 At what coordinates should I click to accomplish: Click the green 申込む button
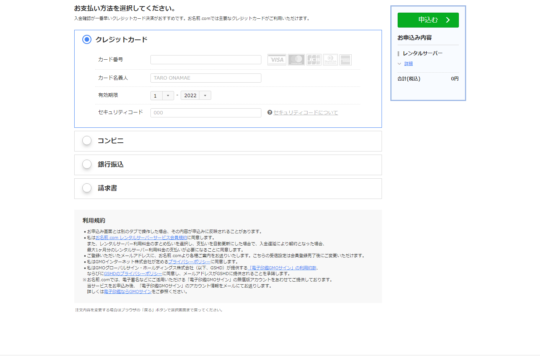pyautogui.click(x=428, y=20)
